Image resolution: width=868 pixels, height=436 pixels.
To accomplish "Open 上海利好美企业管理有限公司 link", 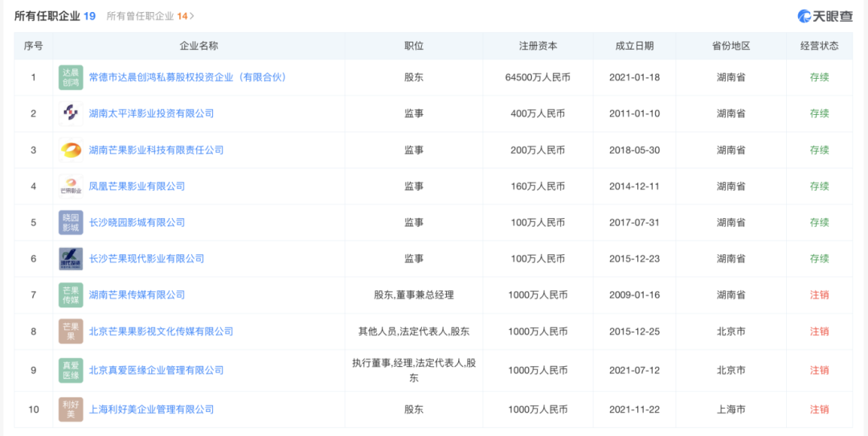I will (x=151, y=409).
